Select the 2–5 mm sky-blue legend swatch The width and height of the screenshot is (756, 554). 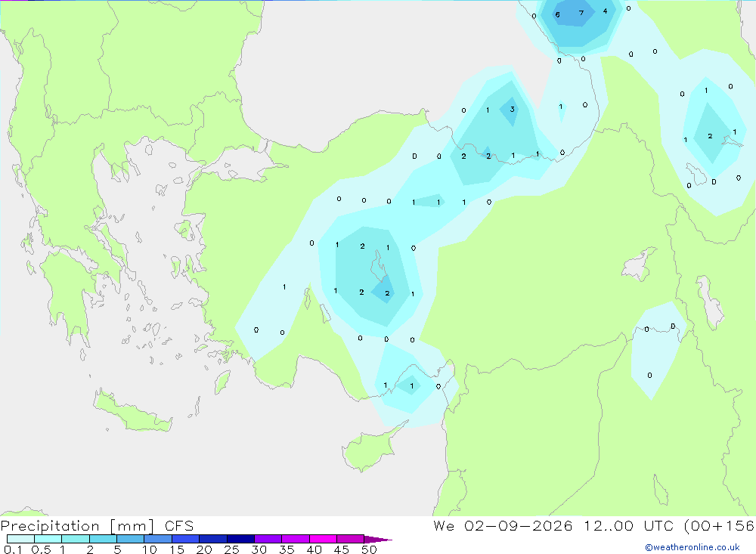103,539
